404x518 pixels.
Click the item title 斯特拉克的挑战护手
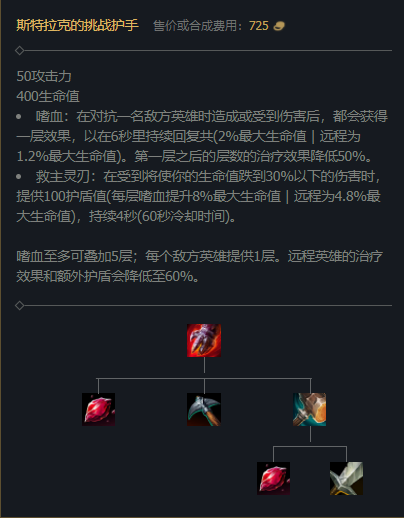click(x=77, y=25)
